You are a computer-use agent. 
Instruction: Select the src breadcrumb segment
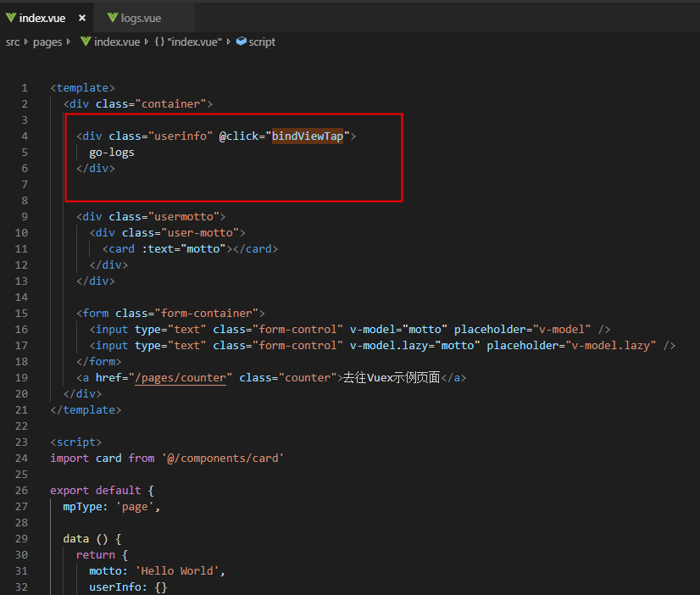pos(13,42)
